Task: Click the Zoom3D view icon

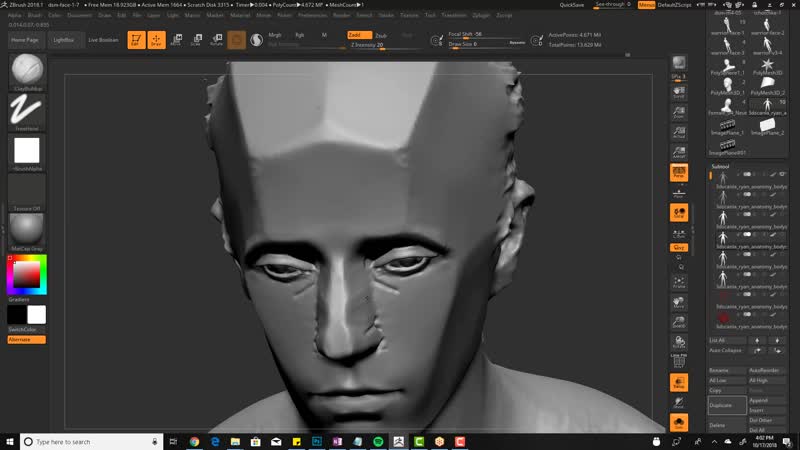Action: 679,322
